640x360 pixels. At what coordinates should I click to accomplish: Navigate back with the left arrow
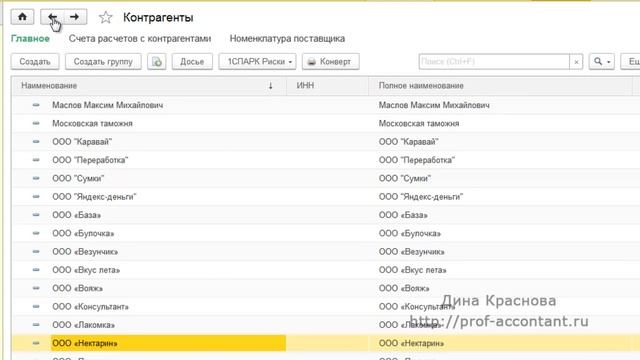[x=52, y=17]
